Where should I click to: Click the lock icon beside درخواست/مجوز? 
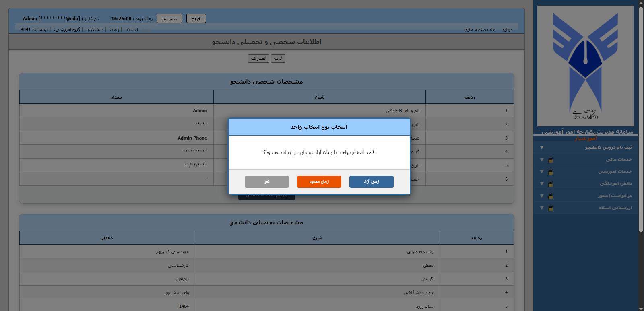click(551, 196)
